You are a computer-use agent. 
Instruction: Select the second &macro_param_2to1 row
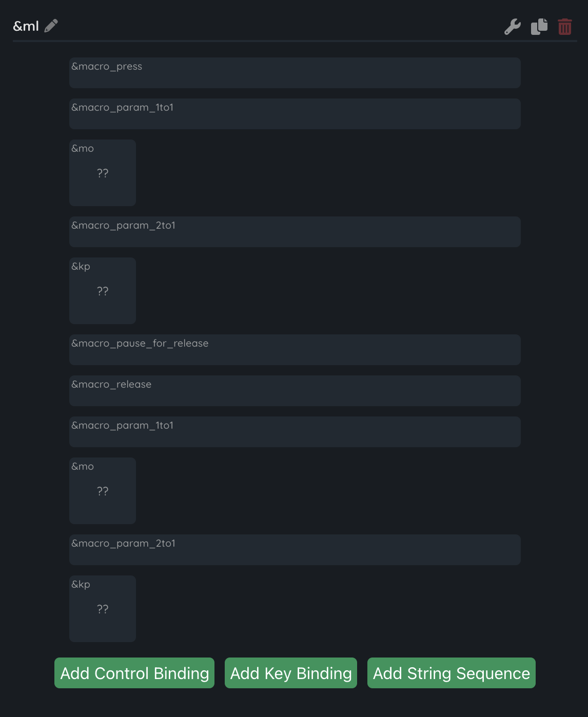point(295,550)
